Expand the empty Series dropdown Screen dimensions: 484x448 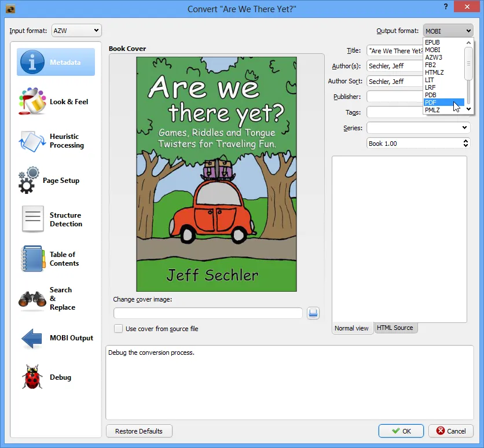coord(418,127)
